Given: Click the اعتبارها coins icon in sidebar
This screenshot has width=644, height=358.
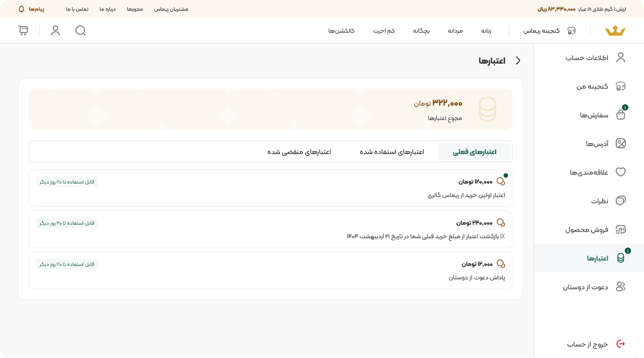Looking at the screenshot, I should 621,258.
